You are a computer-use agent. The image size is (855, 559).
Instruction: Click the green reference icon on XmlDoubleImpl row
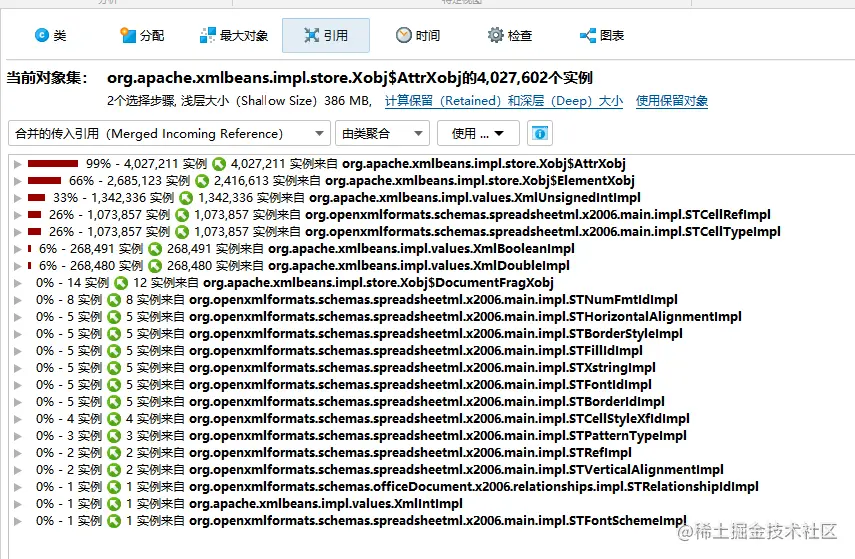click(155, 266)
